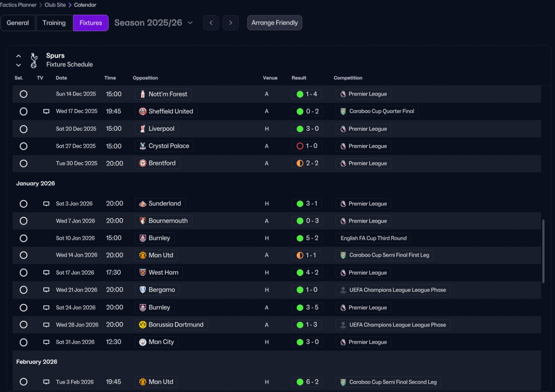Switch to the Training tab
Screen dimensions: 555x392
(54, 23)
